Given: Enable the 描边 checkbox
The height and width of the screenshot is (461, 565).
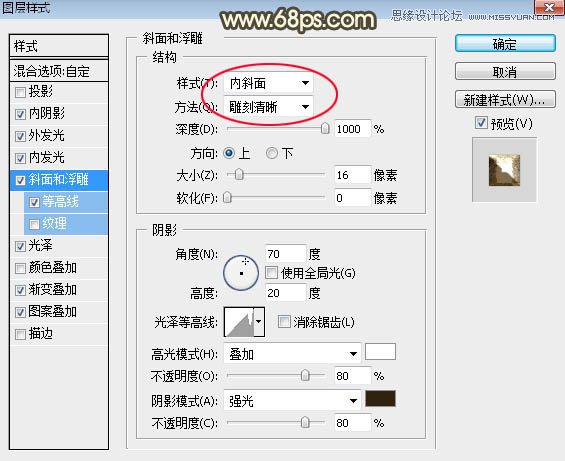Looking at the screenshot, I should click(20, 334).
